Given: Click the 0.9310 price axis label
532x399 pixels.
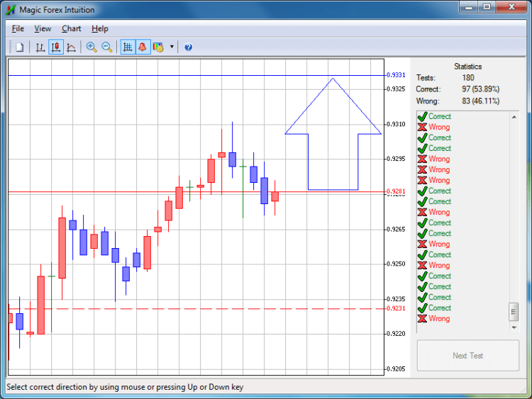Looking at the screenshot, I should point(396,125).
